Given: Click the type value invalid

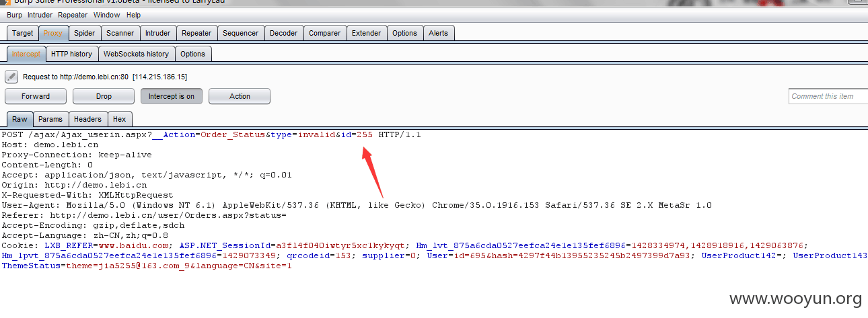Looking at the screenshot, I should [317, 135].
